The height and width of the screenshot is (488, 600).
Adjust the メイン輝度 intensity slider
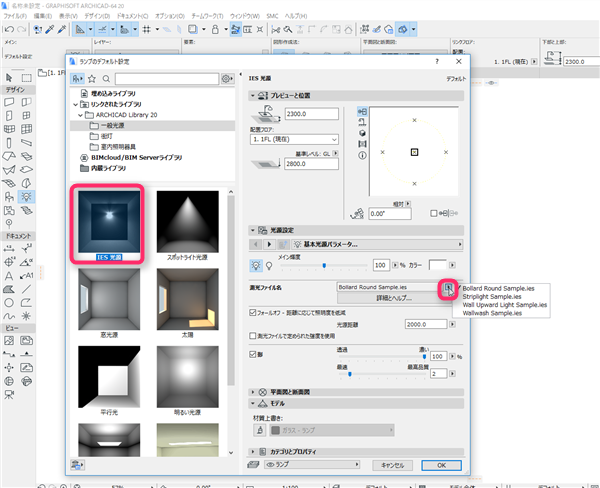(324, 265)
